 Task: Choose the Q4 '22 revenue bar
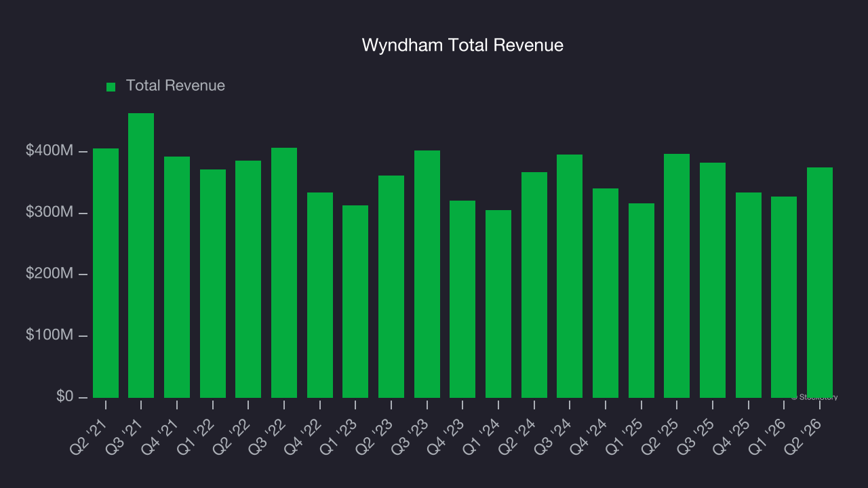pos(320,295)
